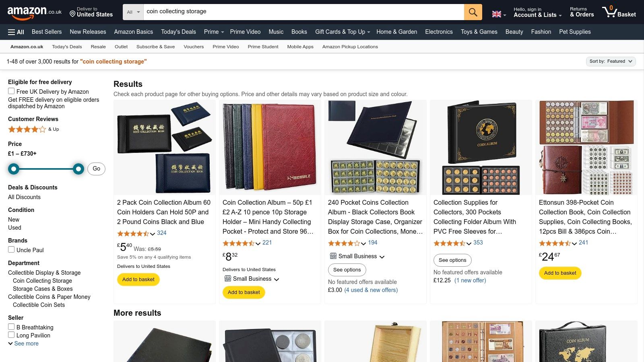
Task: Tick the Uncle Paul brand checkbox
Action: 11,250
